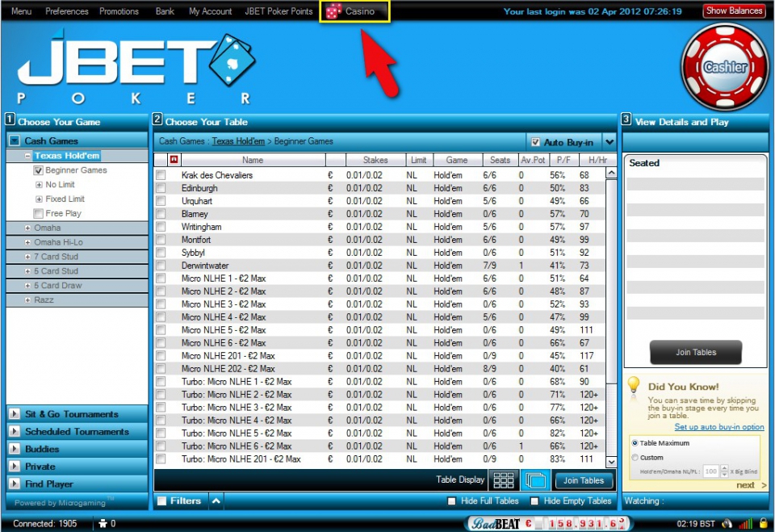Sort tables by Stakes column
Viewport: 775px width, 532px height.
point(375,160)
